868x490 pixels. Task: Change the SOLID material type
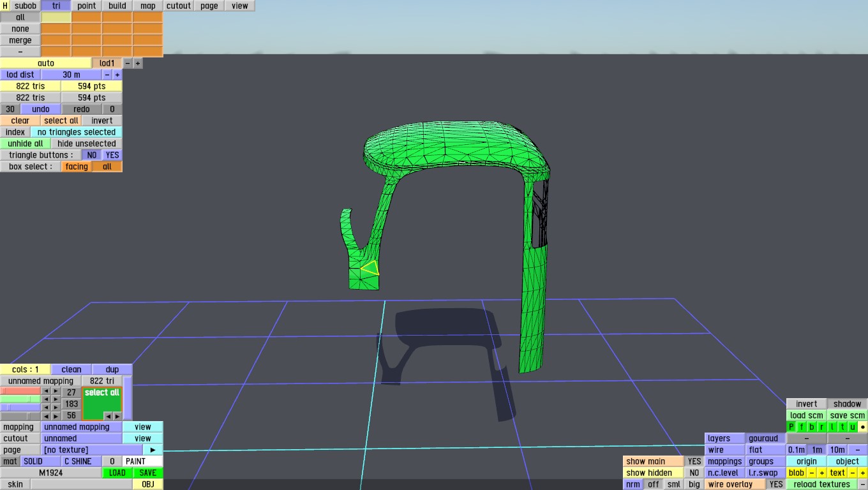point(41,461)
